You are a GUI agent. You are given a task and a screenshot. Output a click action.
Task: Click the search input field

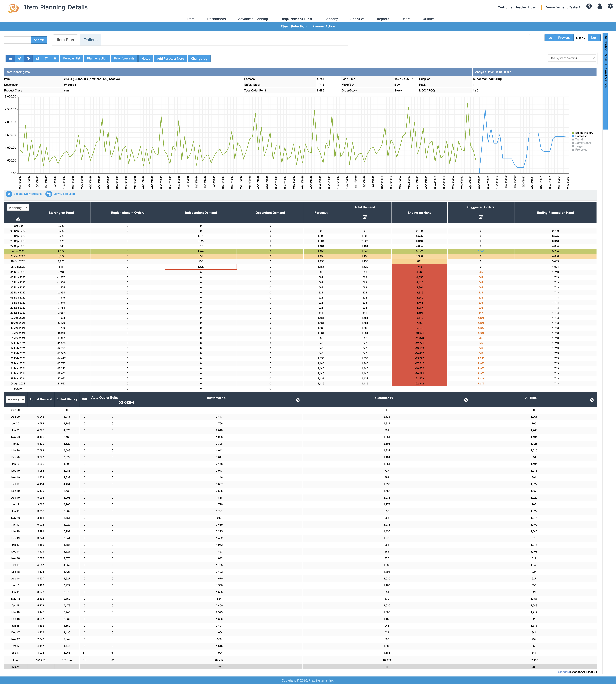tap(17, 40)
